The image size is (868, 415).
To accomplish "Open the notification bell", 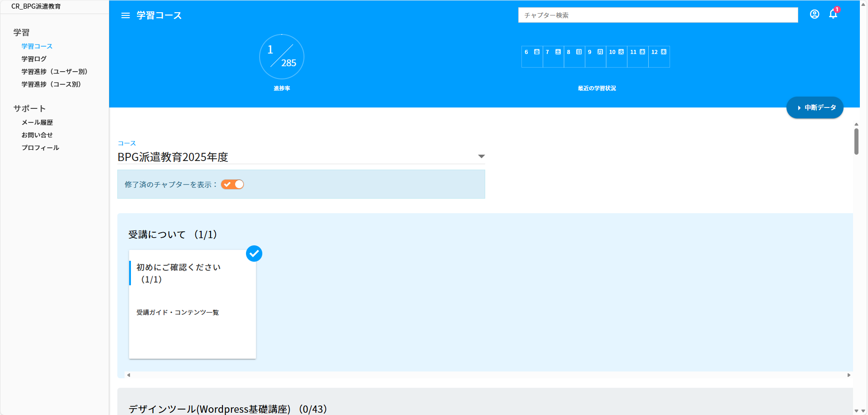I will (x=834, y=14).
